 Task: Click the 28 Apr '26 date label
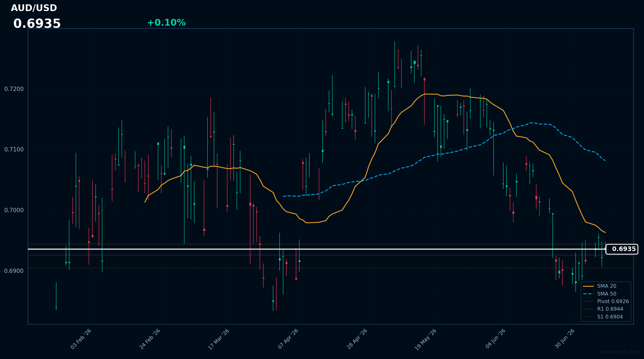357,339
